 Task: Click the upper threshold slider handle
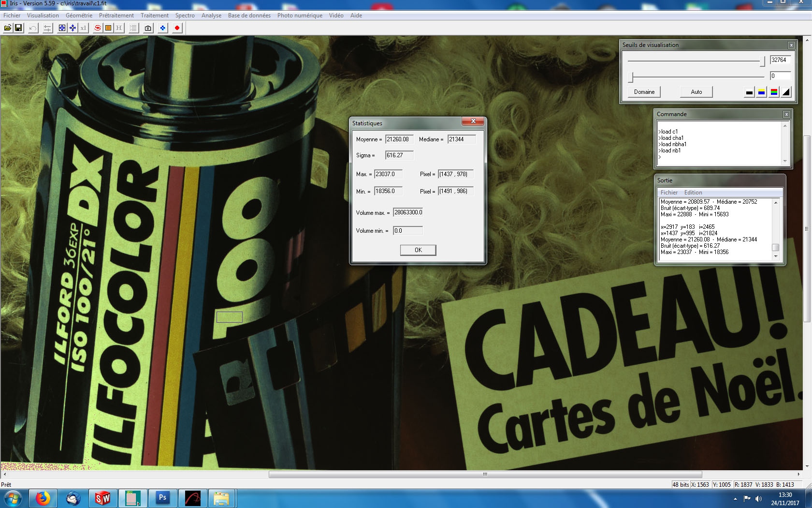coord(763,61)
